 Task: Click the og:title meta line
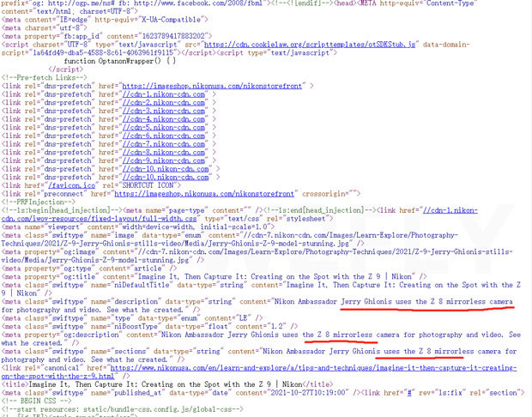pos(214,277)
